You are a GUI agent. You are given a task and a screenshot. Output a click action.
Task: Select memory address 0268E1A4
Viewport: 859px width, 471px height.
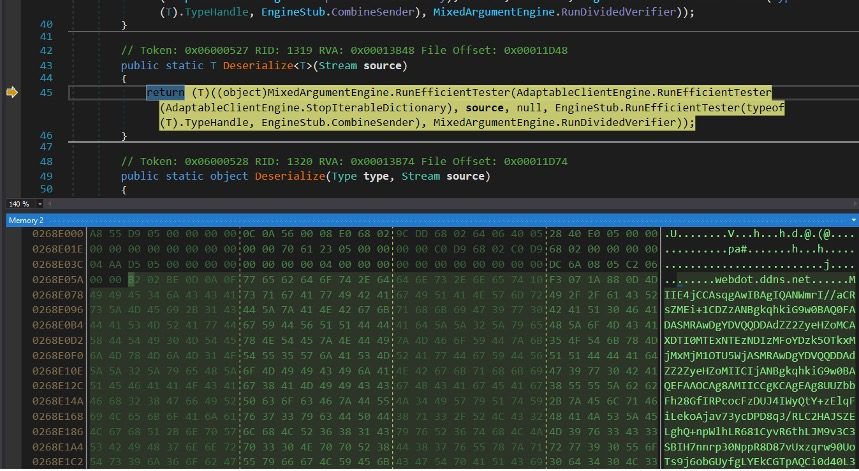click(58, 447)
